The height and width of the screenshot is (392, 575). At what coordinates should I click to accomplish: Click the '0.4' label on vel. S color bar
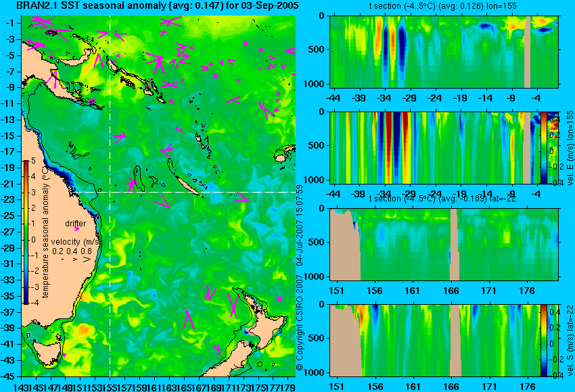pyautogui.click(x=554, y=312)
